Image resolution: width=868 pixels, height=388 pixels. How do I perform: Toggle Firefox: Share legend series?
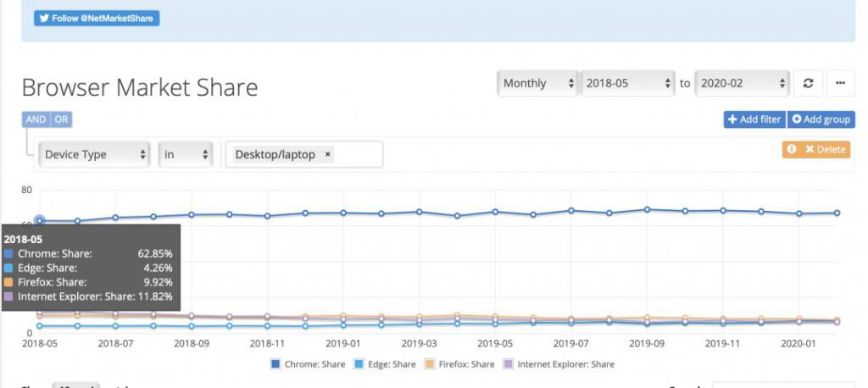pyautogui.click(x=460, y=364)
